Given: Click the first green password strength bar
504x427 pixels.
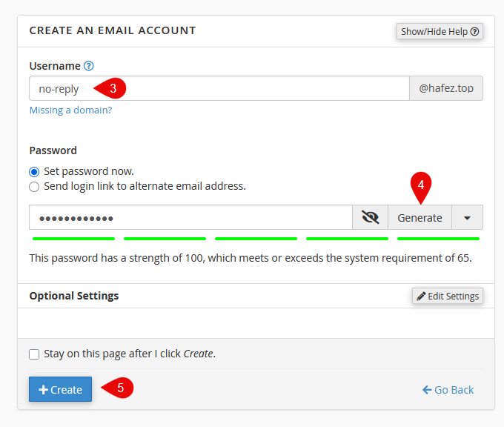Looking at the screenshot, I should tap(73, 239).
